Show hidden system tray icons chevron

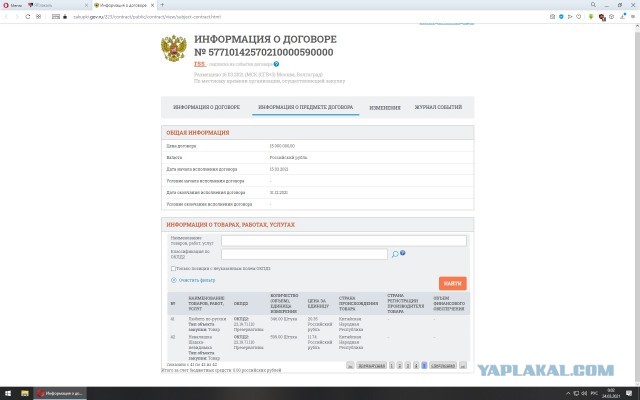568,393
